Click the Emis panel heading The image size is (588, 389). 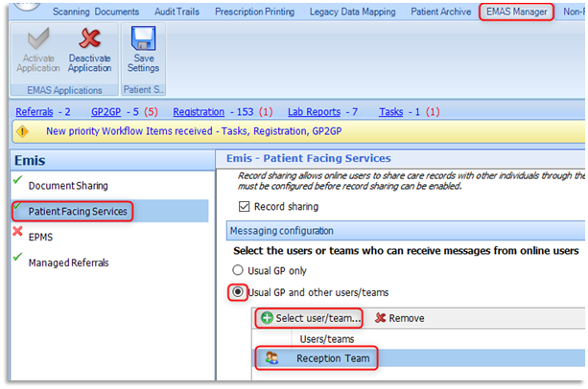(30, 161)
